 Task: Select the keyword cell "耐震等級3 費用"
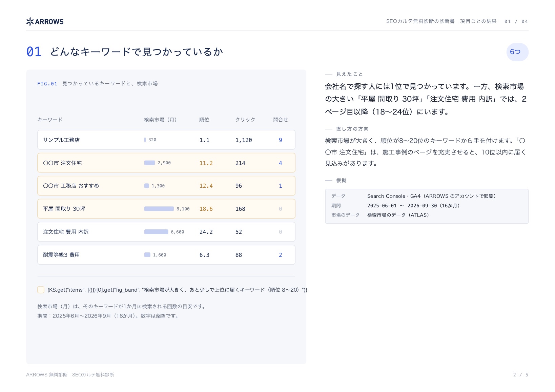[61, 255]
